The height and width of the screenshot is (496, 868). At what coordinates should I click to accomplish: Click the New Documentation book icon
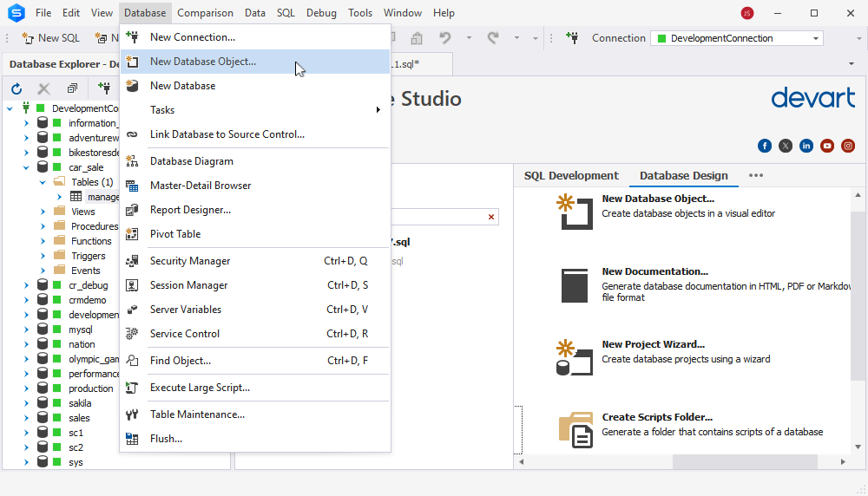pyautogui.click(x=575, y=285)
